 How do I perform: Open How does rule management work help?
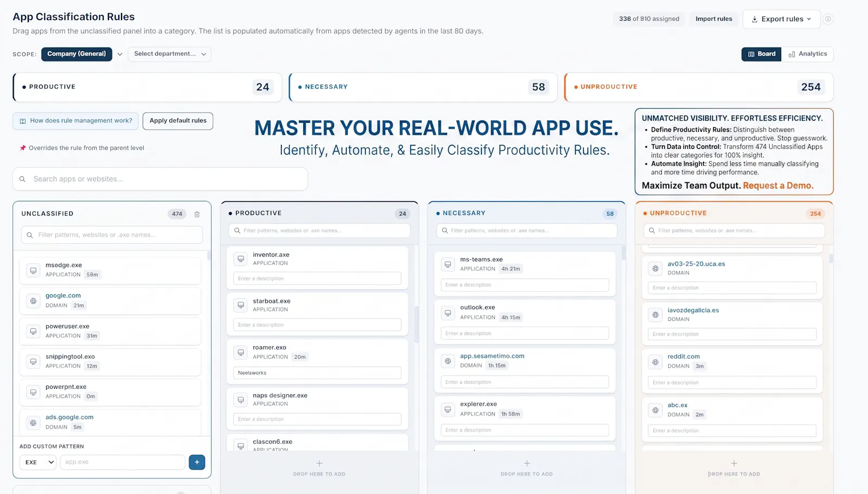76,121
